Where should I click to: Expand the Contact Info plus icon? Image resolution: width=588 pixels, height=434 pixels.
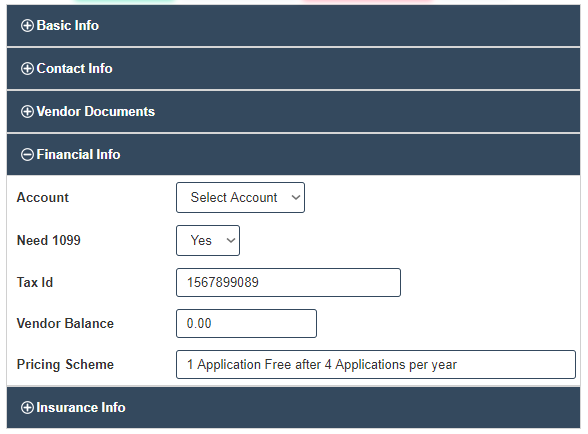tap(27, 69)
